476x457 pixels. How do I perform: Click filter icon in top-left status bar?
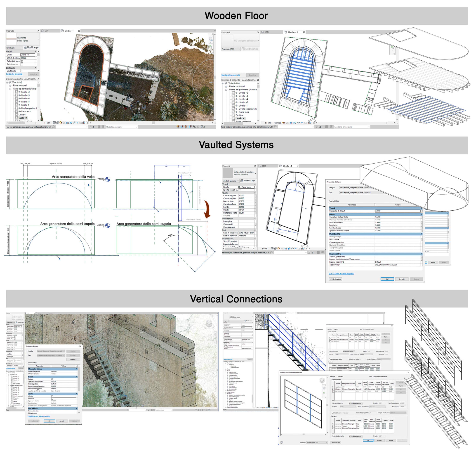coord(202,127)
